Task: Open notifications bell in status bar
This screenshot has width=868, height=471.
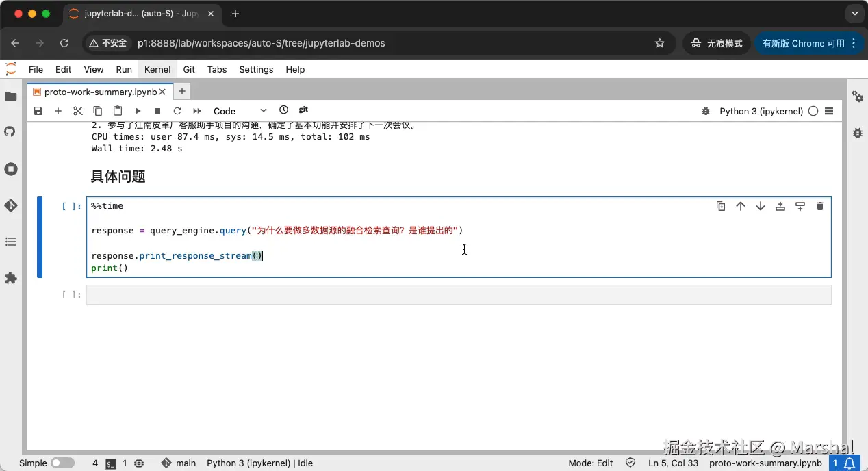Action: (x=850, y=463)
